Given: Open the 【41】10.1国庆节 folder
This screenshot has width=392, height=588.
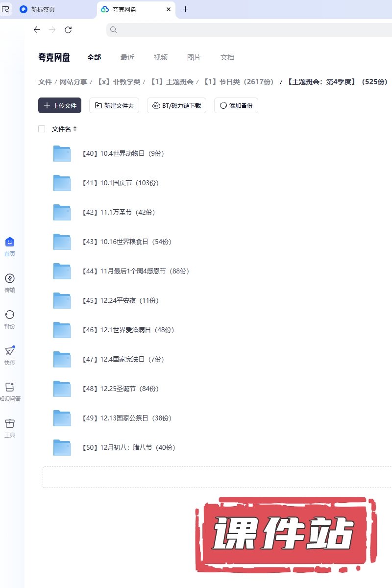Looking at the screenshot, I should point(129,183).
